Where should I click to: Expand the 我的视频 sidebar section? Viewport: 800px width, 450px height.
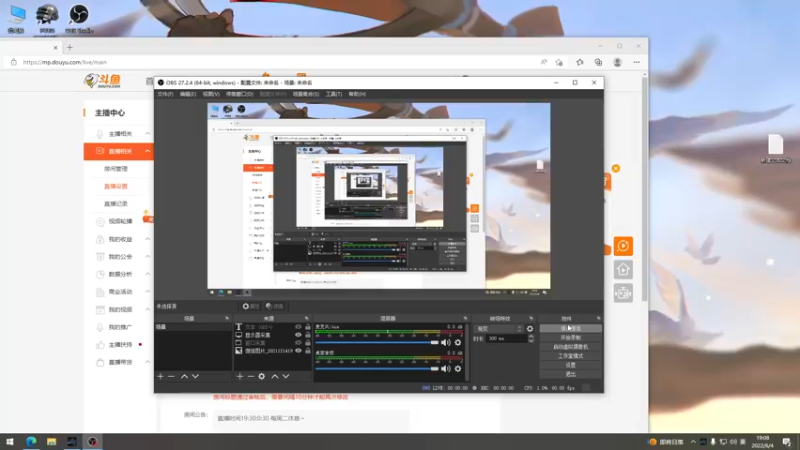click(x=147, y=309)
